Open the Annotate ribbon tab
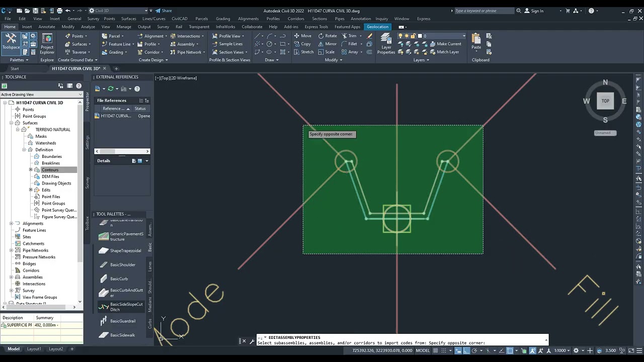 47,27
